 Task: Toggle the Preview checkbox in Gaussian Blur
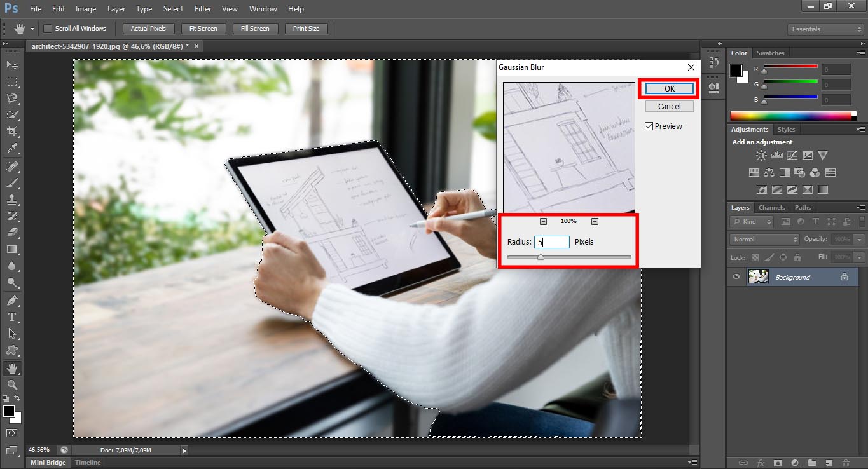(649, 126)
